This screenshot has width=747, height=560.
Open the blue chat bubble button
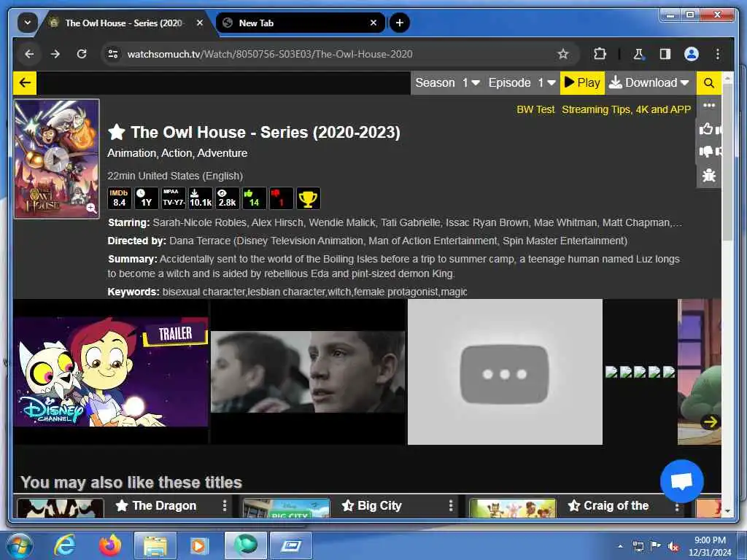(682, 481)
